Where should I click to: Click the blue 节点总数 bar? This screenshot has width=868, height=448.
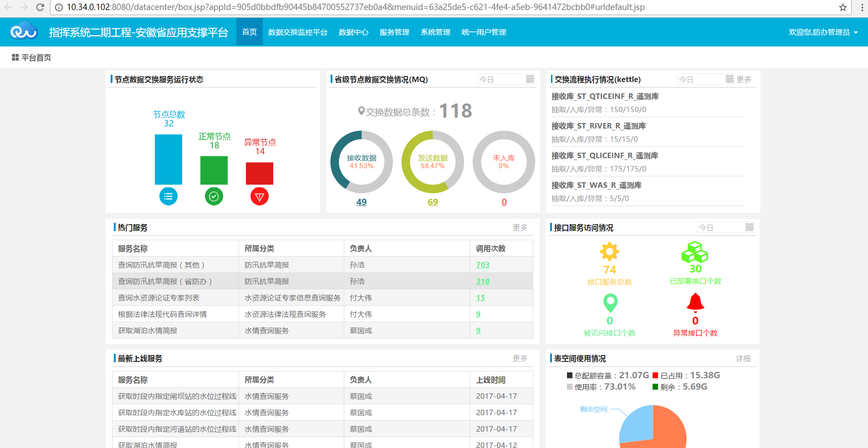tap(168, 160)
